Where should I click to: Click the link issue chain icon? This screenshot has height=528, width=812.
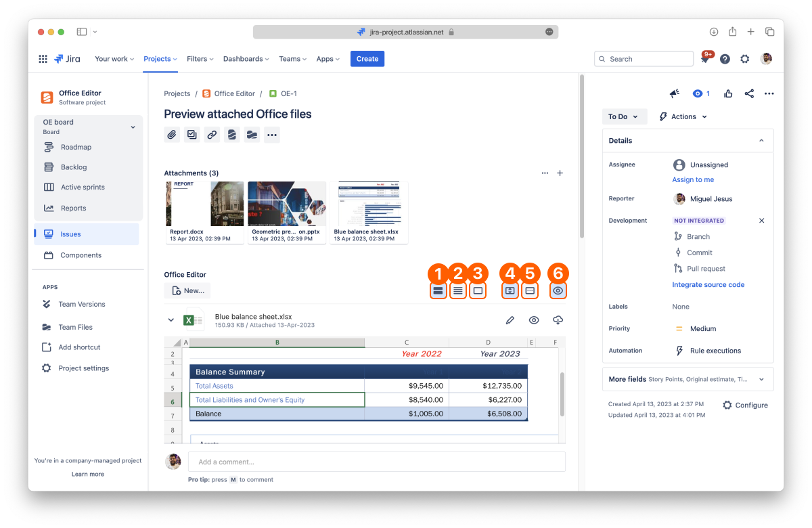pyautogui.click(x=212, y=135)
